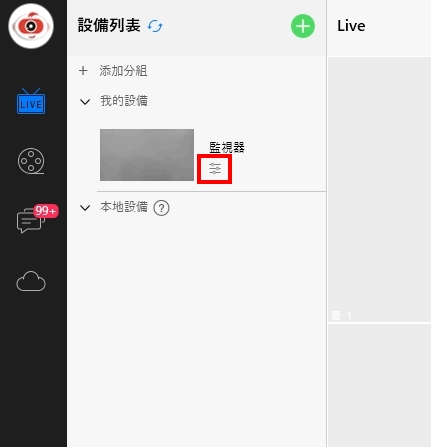The height and width of the screenshot is (447, 431).
Task: Click the Live header title
Action: coord(351,26)
